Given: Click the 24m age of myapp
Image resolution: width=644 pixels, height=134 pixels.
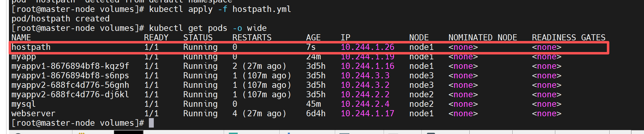Looking at the screenshot, I should pos(313,57).
